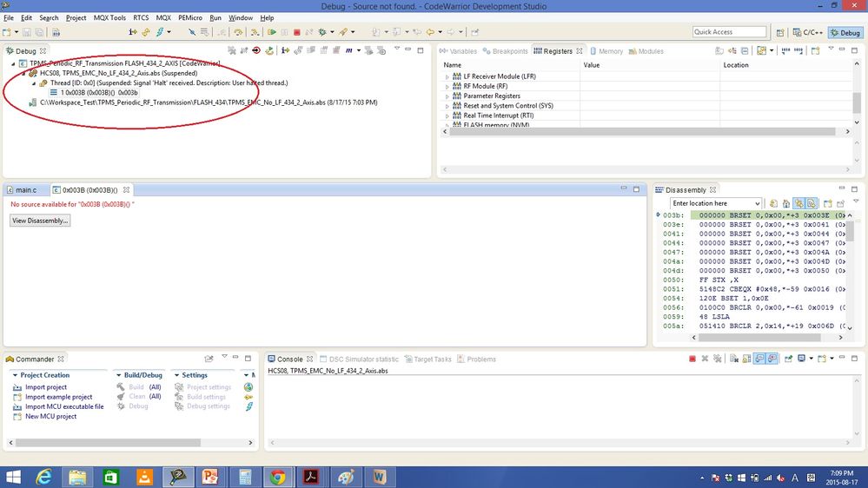Screen dimensions: 868x488
Task: Expand the RF Module (RF) register group
Action: pyautogui.click(x=447, y=86)
